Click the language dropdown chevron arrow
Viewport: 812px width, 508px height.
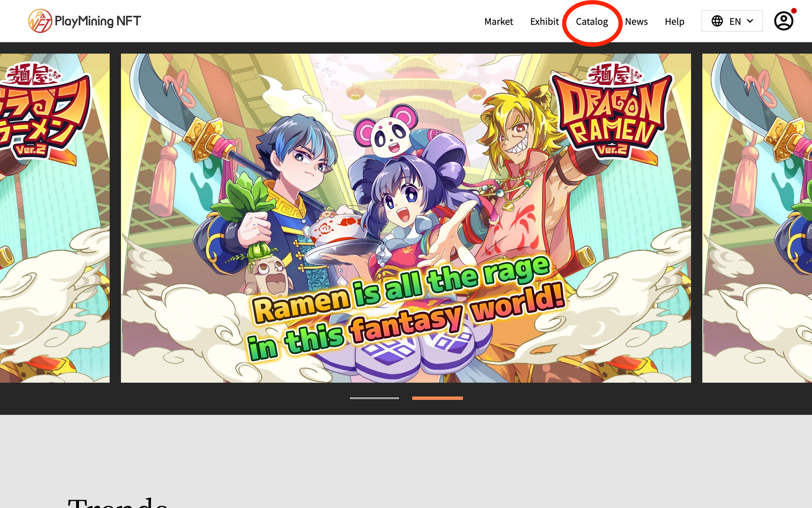pos(750,21)
